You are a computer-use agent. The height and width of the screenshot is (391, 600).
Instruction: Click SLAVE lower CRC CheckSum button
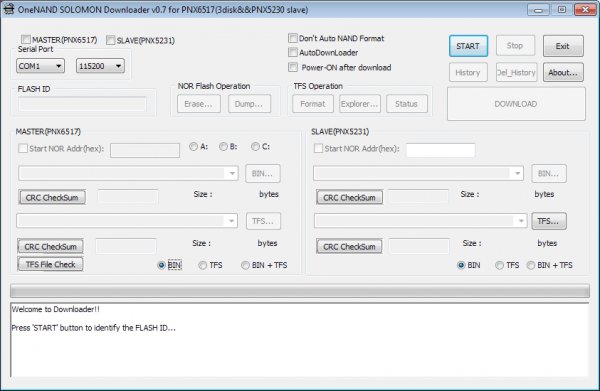pyautogui.click(x=349, y=246)
